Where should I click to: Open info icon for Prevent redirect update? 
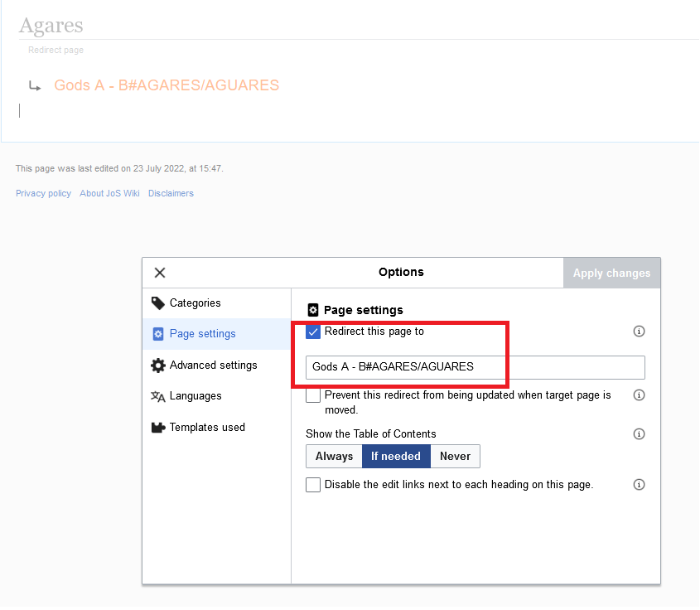pyautogui.click(x=639, y=395)
